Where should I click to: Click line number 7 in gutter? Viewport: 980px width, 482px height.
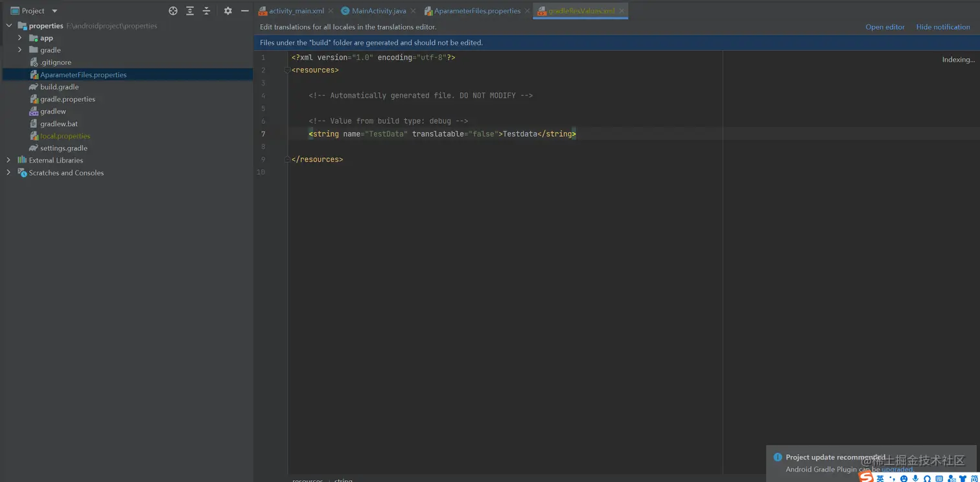[263, 134]
